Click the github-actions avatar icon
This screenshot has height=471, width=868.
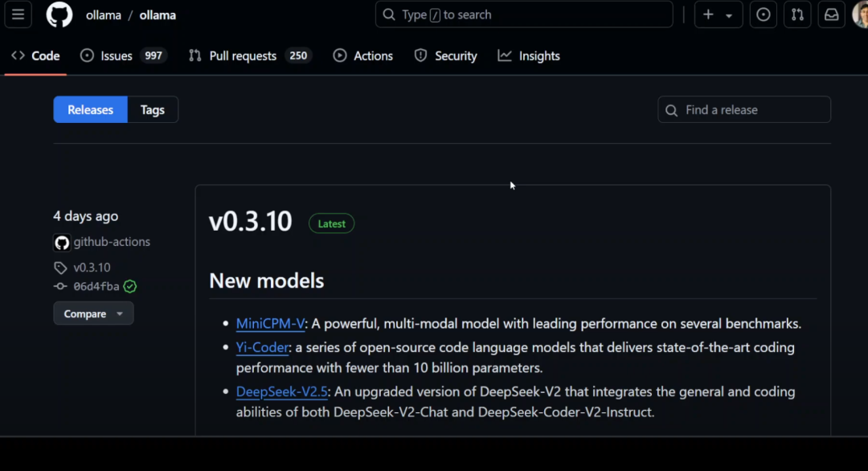click(61, 243)
